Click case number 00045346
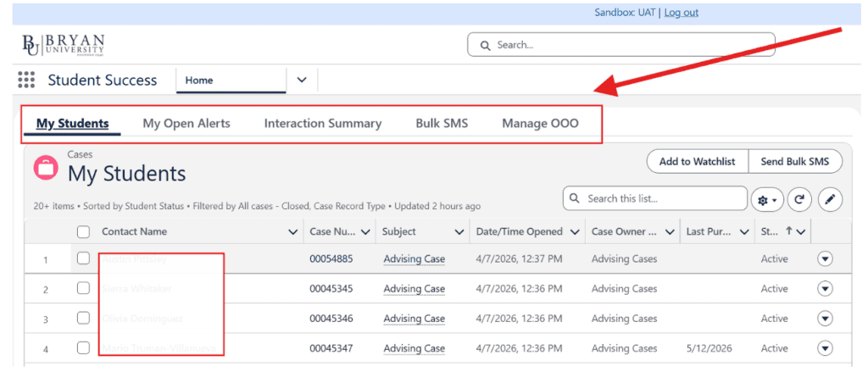Viewport: 868px width, 372px height. [331, 319]
